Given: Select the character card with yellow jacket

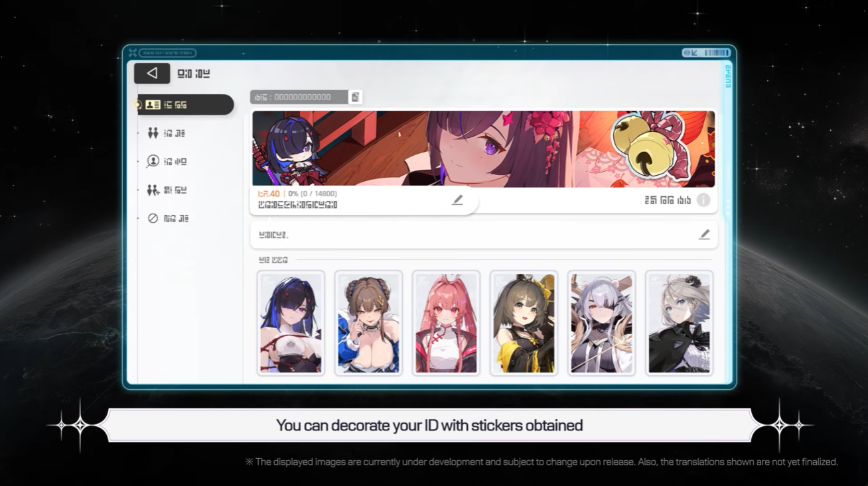Looking at the screenshot, I should (x=524, y=323).
